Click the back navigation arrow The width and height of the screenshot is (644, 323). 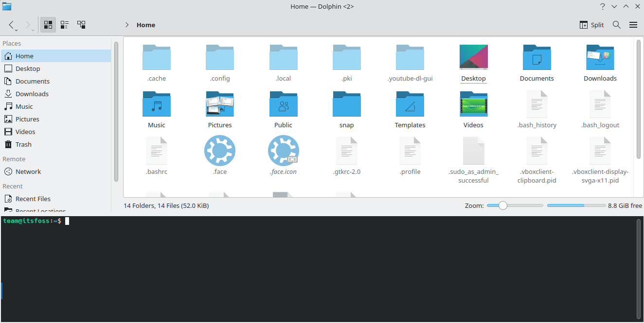point(11,25)
